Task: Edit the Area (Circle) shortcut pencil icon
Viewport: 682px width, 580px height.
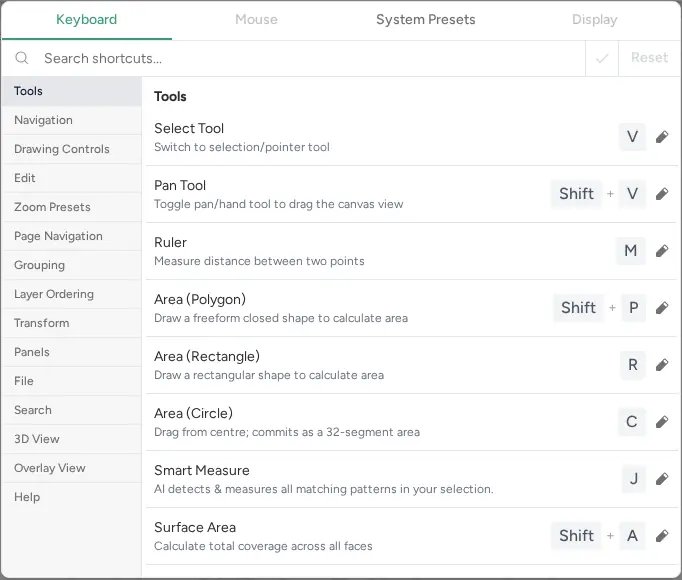Action: coord(662,422)
